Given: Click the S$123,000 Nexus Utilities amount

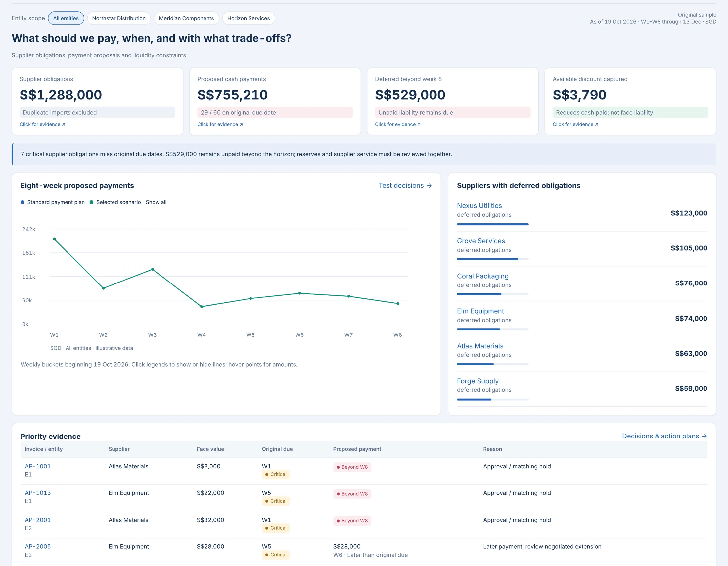Looking at the screenshot, I should 689,213.
